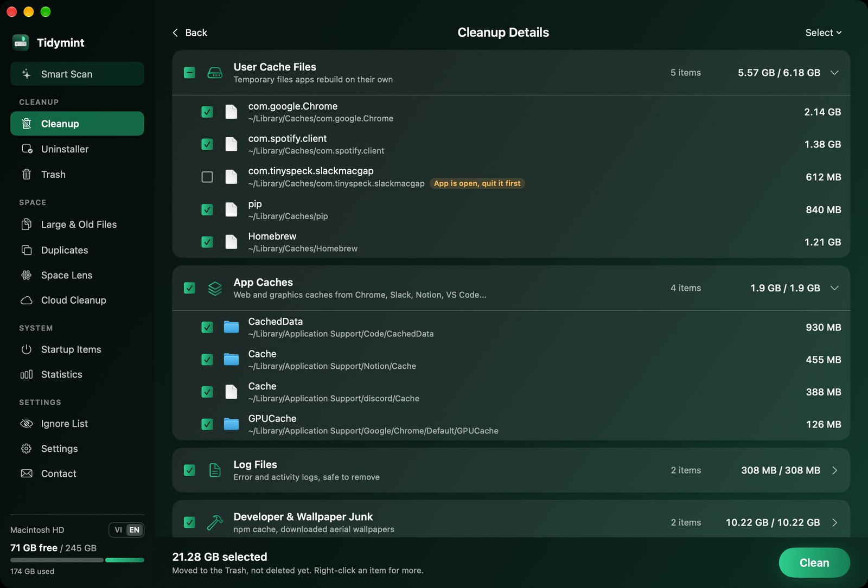The image size is (868, 588).
Task: Click the Developer & Wallpaper Junk hammer icon
Action: (x=215, y=522)
